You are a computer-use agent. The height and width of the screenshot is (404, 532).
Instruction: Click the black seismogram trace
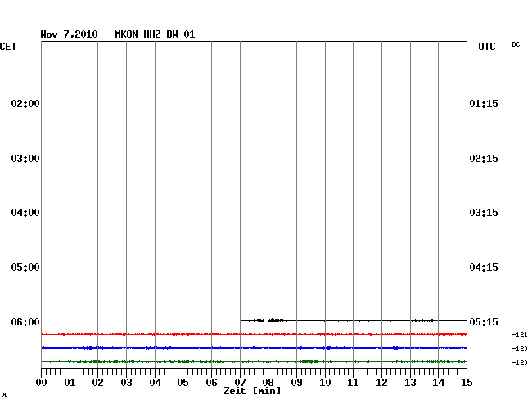tap(354, 321)
